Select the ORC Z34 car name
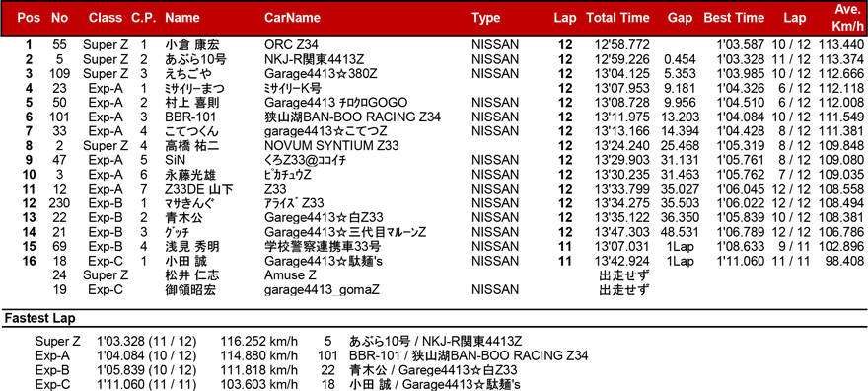This screenshot has height=391, width=868. [291, 44]
